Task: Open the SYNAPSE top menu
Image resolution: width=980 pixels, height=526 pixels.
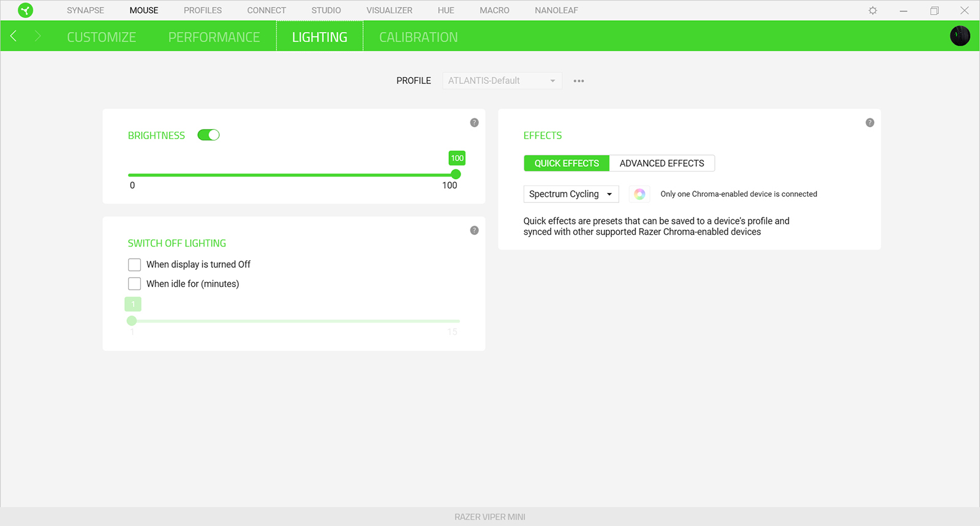Action: point(85,10)
